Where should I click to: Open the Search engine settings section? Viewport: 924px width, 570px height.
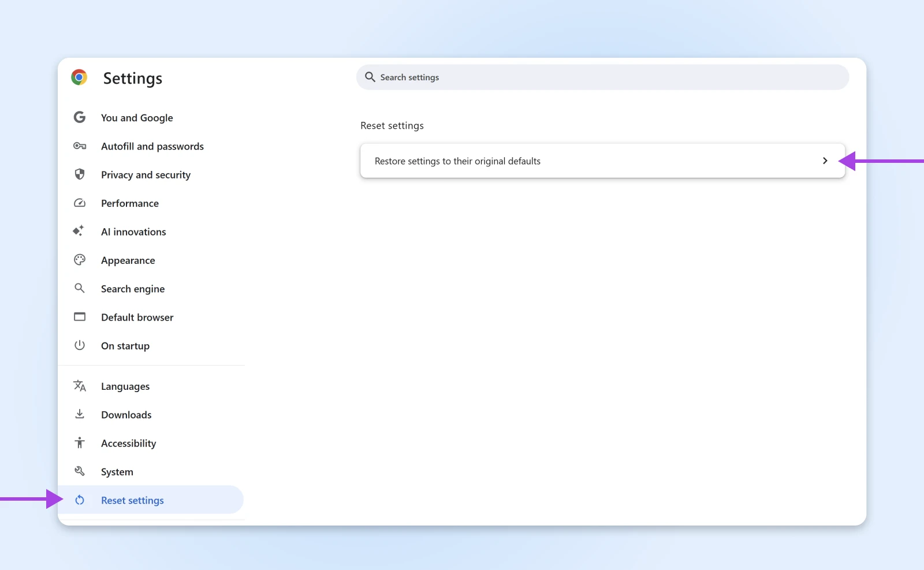(133, 289)
